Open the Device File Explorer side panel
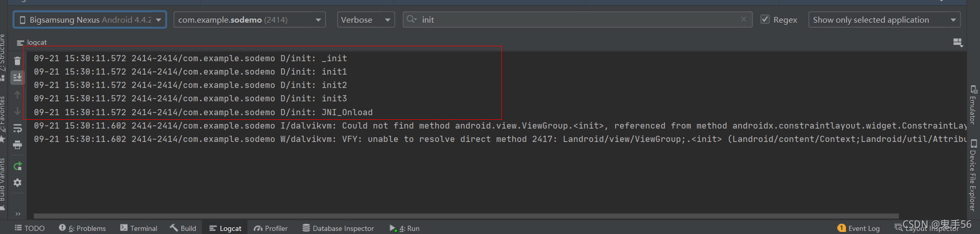This screenshot has height=234, width=980. pyautogui.click(x=973, y=176)
